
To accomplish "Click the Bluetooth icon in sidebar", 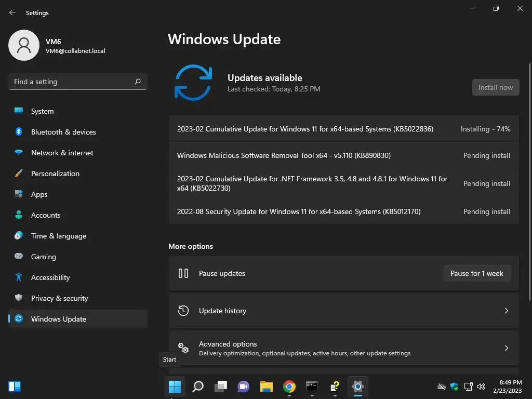I will click(x=19, y=131).
